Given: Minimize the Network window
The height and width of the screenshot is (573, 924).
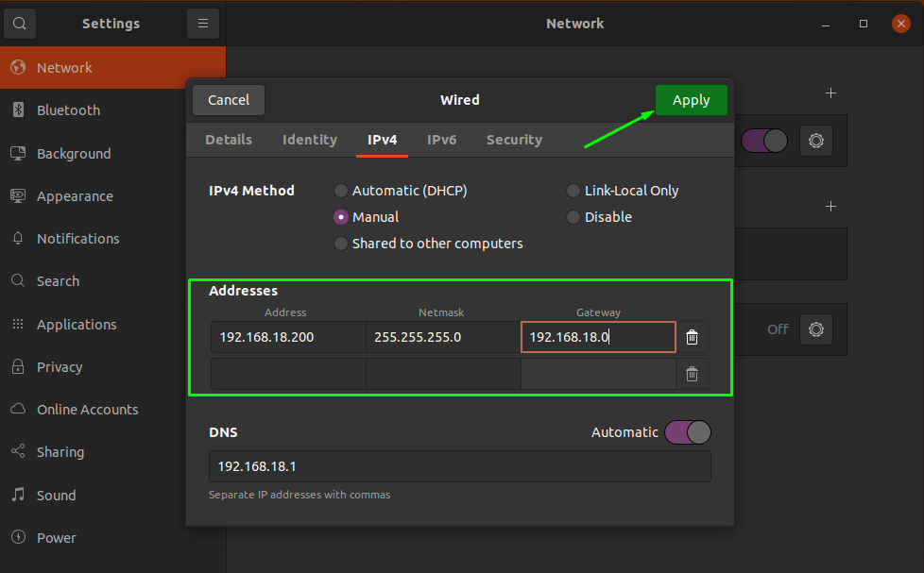Looking at the screenshot, I should pyautogui.click(x=826, y=25).
